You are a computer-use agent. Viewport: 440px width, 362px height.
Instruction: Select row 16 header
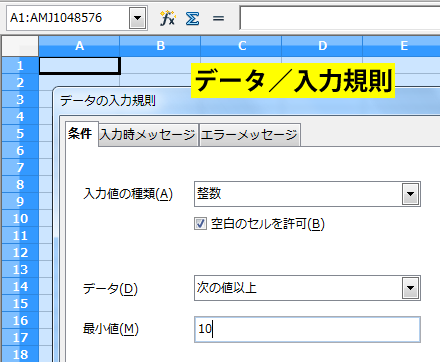20,321
